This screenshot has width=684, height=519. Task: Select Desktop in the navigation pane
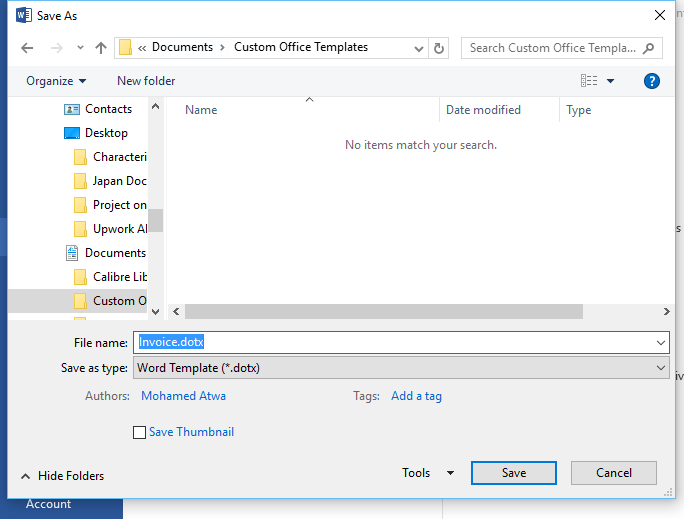coord(106,133)
